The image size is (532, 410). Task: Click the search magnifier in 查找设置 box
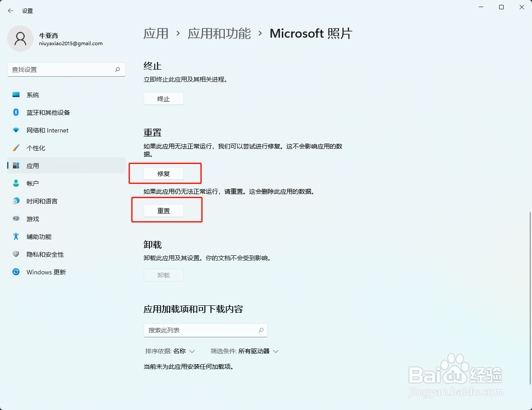click(x=117, y=70)
